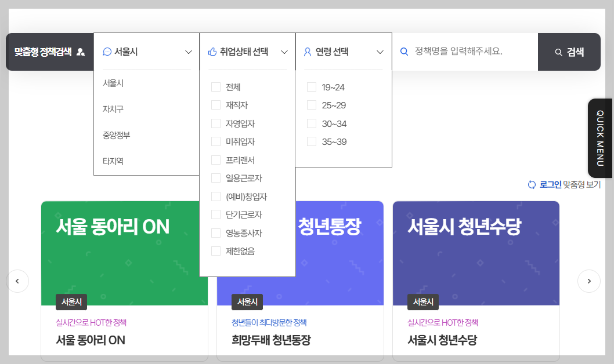Select the 25~29 age range checkbox
This screenshot has width=614, height=364.
click(x=312, y=105)
